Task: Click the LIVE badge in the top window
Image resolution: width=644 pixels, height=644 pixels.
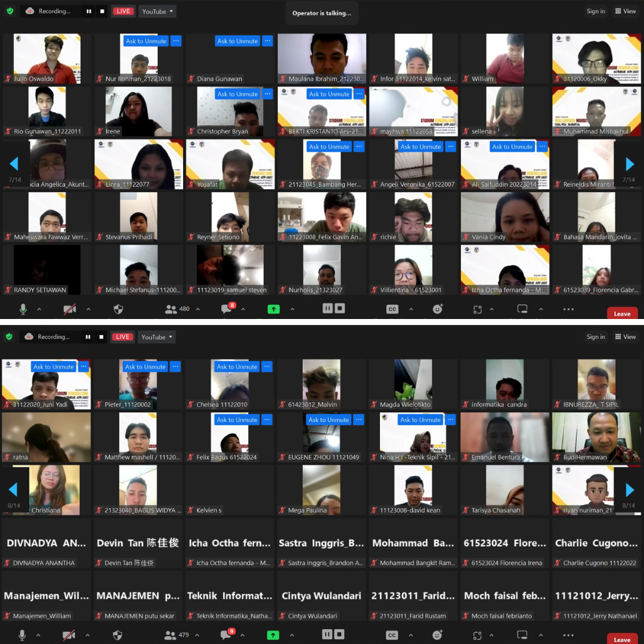Action: coord(123,11)
